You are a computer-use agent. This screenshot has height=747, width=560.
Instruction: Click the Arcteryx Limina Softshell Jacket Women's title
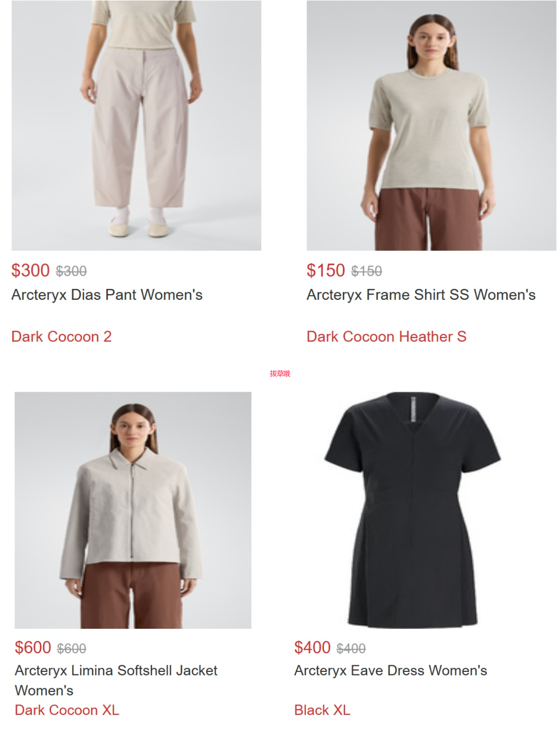point(116,680)
